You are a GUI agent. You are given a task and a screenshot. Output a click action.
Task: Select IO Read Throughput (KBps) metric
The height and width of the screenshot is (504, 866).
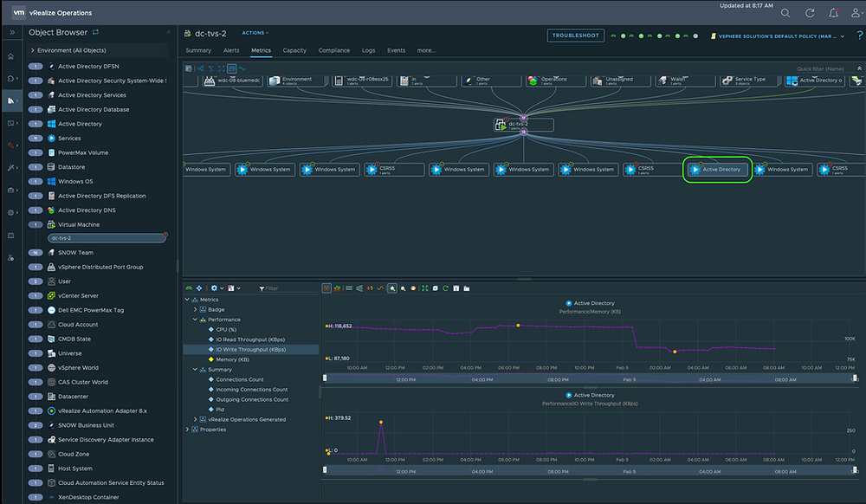tap(250, 339)
